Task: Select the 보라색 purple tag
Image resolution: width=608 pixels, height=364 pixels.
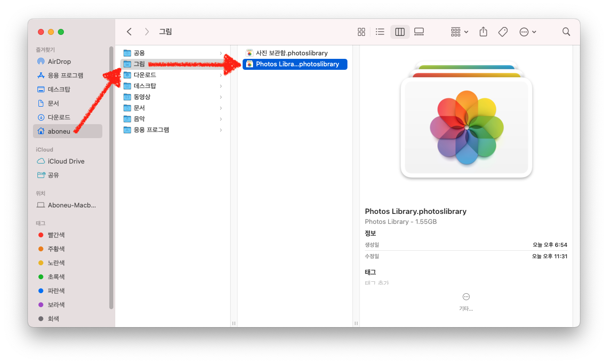Action: coord(67,305)
